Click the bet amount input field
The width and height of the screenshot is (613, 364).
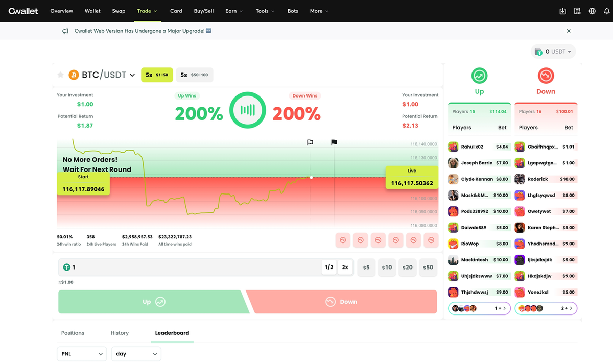point(190,267)
